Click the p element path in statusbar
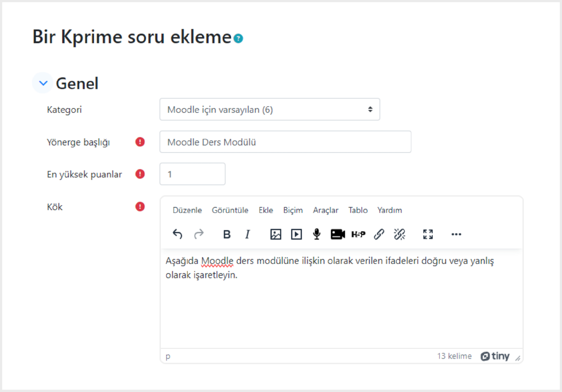 point(168,356)
